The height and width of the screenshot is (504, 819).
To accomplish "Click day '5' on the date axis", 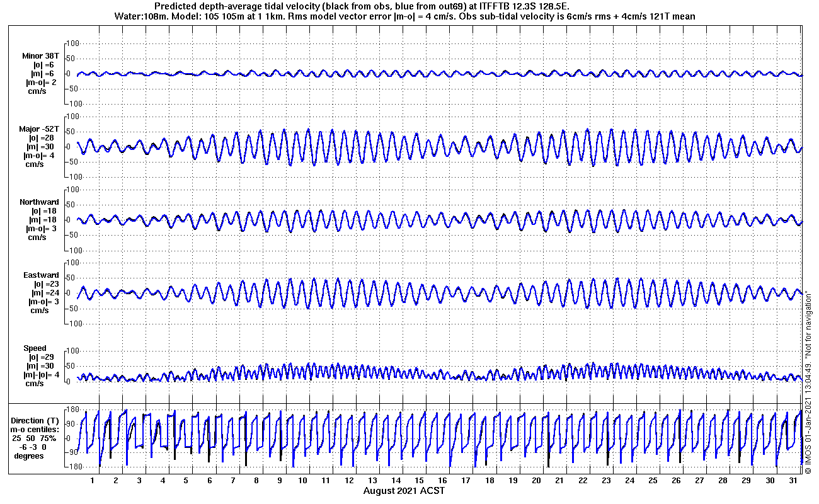I will point(186,481).
